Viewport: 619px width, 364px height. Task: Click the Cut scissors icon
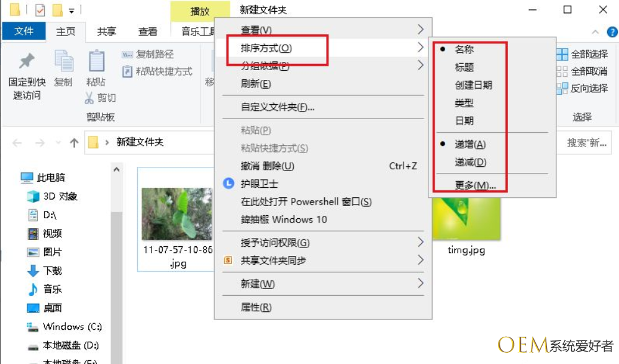(89, 98)
